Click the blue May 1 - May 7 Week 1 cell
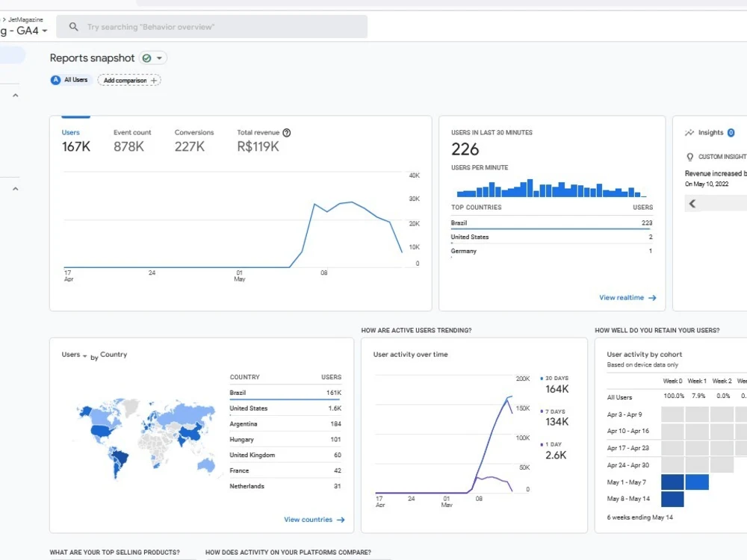This screenshot has height=560, width=747. coord(697,482)
